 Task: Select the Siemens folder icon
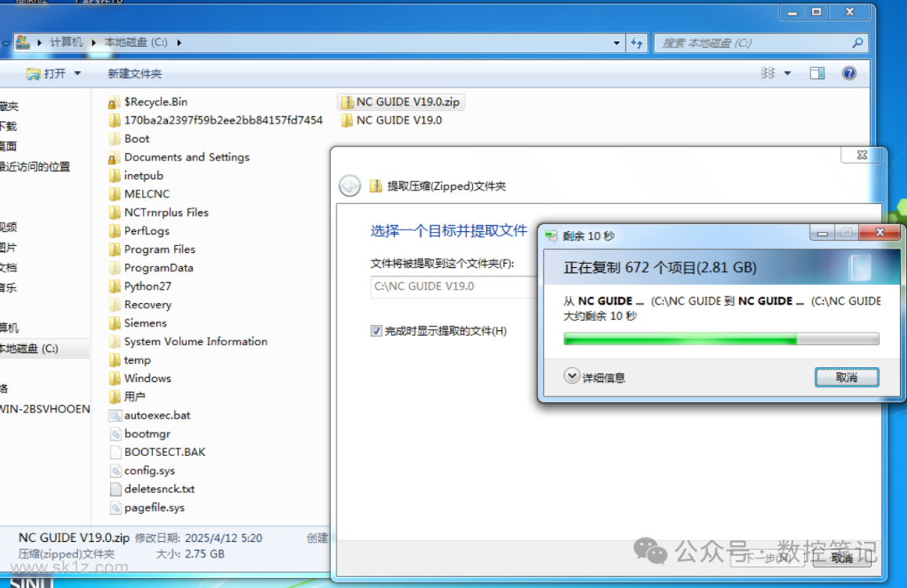pyautogui.click(x=114, y=323)
